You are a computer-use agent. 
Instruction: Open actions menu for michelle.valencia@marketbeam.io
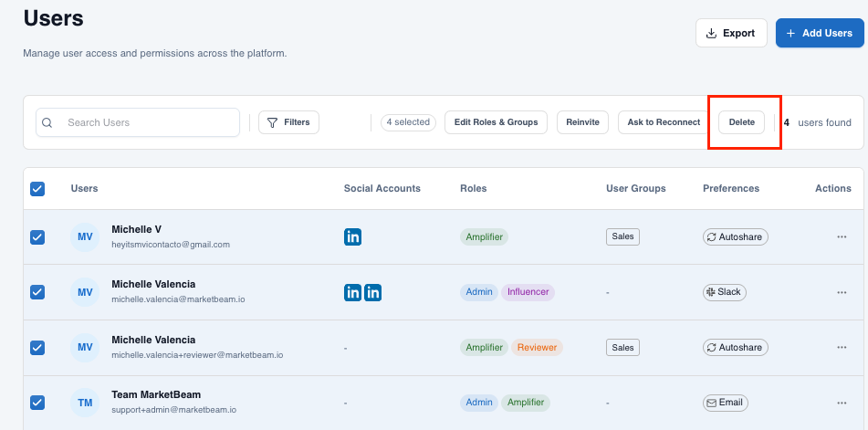click(x=842, y=292)
